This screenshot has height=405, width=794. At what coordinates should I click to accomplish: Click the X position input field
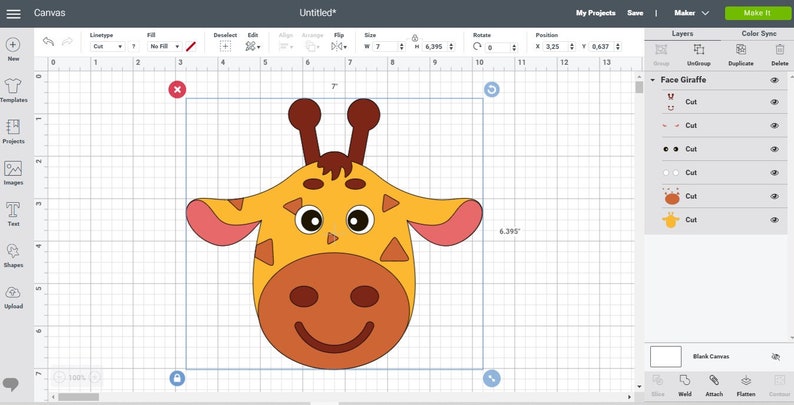point(556,47)
